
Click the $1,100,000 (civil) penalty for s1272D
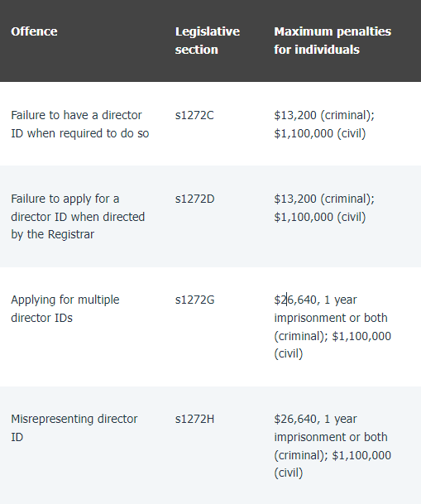(320, 217)
